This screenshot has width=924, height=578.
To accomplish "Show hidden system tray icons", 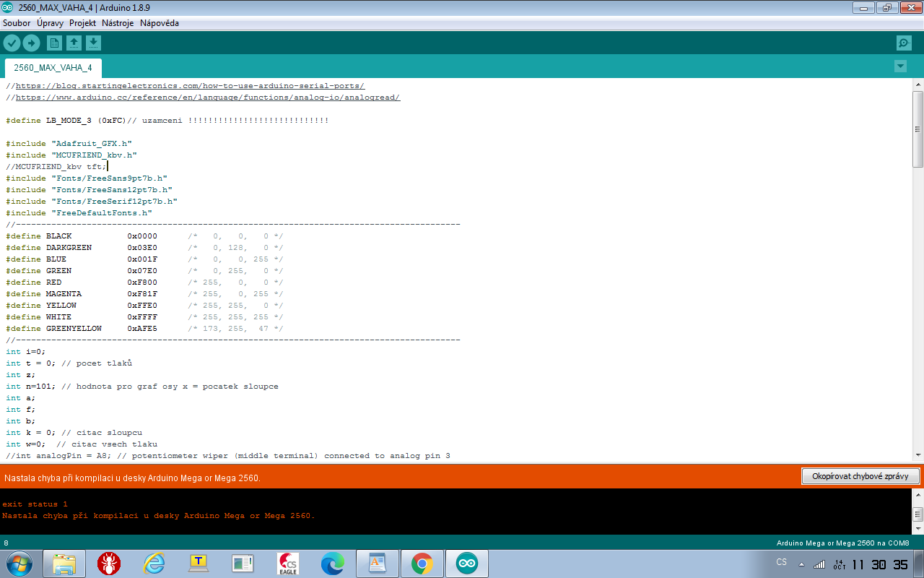I will 801,564.
